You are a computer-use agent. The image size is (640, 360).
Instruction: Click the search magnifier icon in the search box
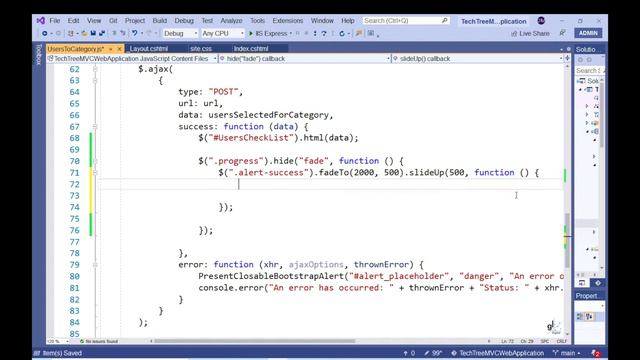coord(444,20)
